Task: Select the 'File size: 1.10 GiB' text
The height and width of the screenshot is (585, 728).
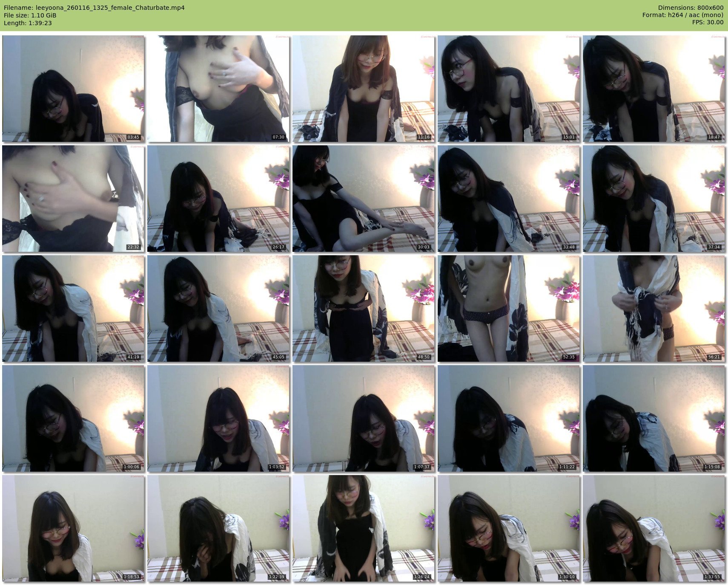Action: pyautogui.click(x=30, y=15)
